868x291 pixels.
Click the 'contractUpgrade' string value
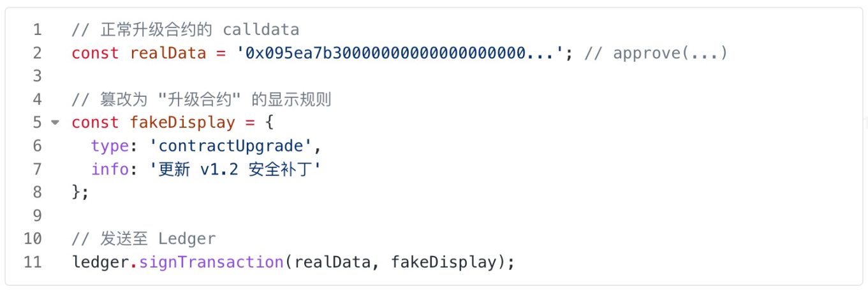click(x=231, y=146)
